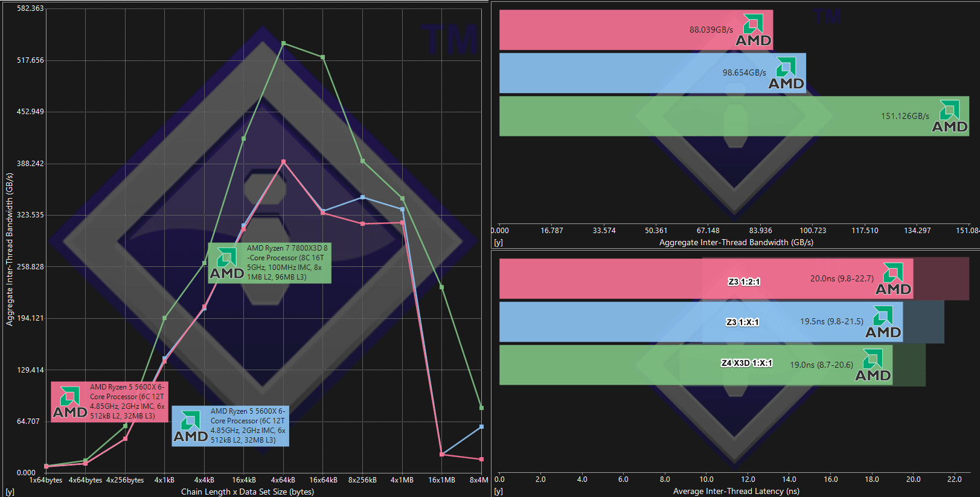Click the [y] label under the latency bar chart

[x=498, y=492]
